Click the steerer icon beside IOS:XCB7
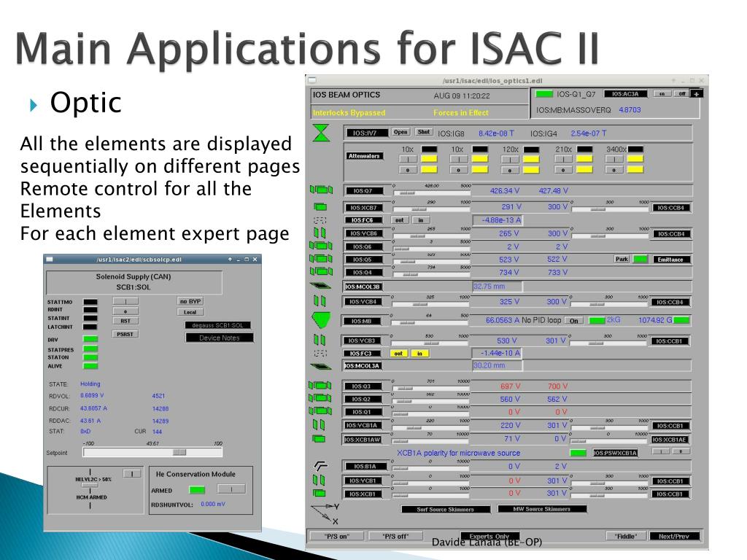Viewport: 747px width, 560px height. pyautogui.click(x=321, y=206)
